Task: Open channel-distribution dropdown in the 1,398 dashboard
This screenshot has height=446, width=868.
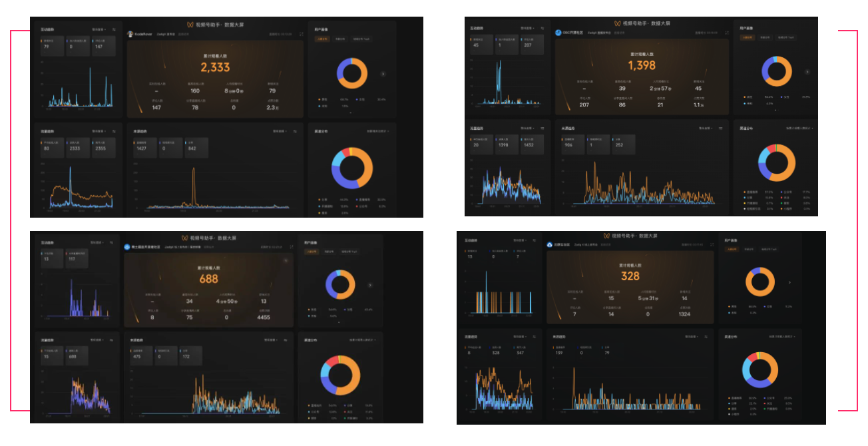Action: coord(799,128)
